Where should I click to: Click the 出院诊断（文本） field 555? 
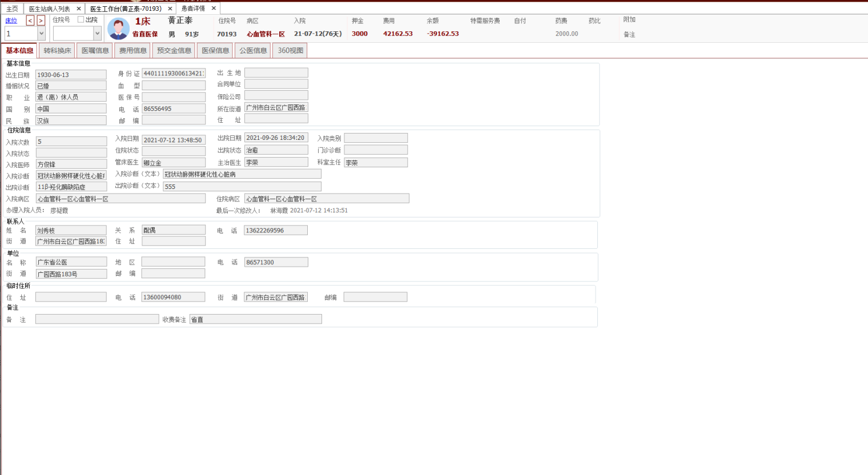242,187
